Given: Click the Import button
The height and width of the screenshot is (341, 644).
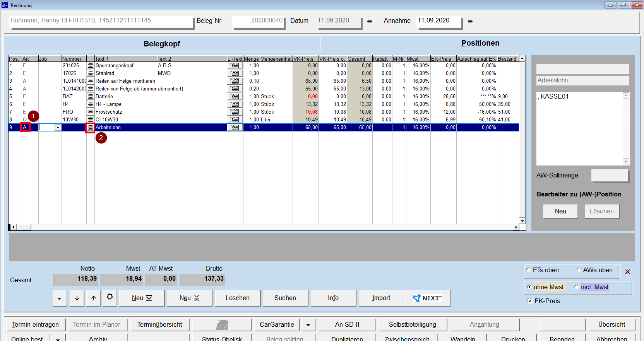Looking at the screenshot, I should click(381, 298).
